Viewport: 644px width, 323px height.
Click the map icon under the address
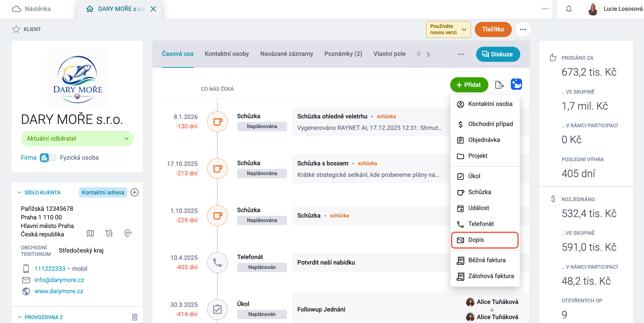coord(90,233)
